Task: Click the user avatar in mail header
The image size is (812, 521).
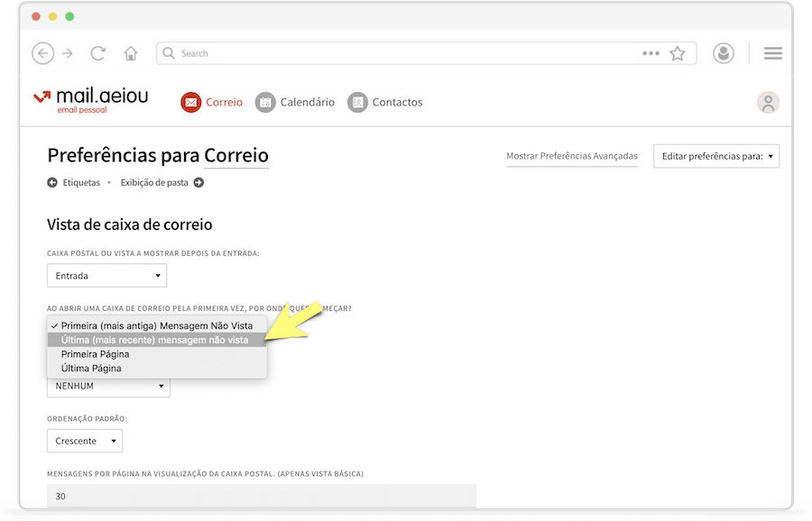Action: click(x=768, y=103)
